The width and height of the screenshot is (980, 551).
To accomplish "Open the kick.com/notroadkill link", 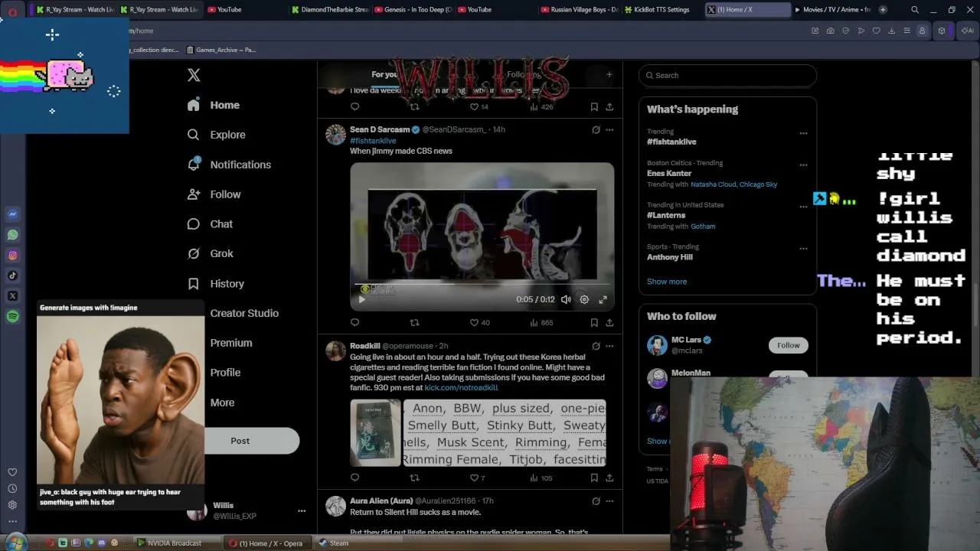I will (461, 388).
